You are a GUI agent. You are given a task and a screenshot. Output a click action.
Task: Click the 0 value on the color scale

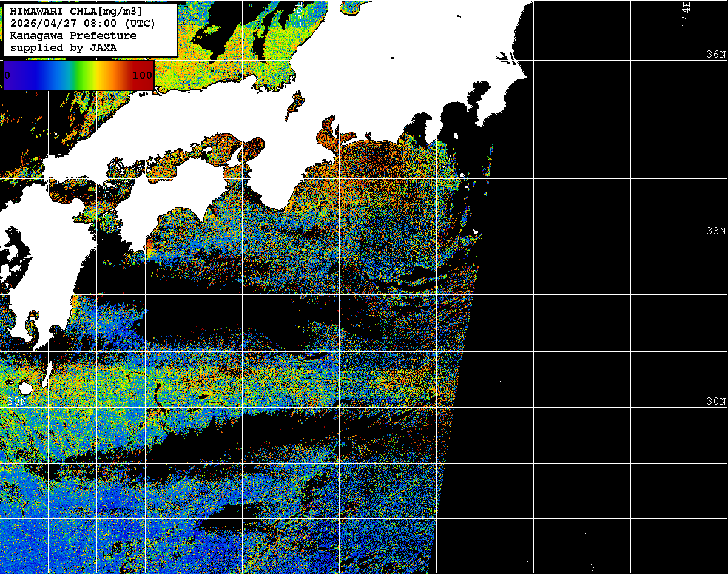click(7, 75)
